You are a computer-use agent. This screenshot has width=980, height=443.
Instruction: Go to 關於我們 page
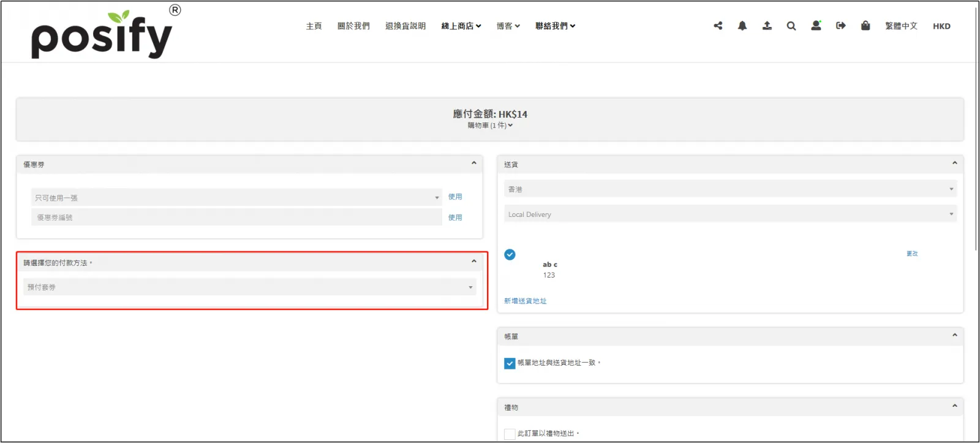pos(353,26)
